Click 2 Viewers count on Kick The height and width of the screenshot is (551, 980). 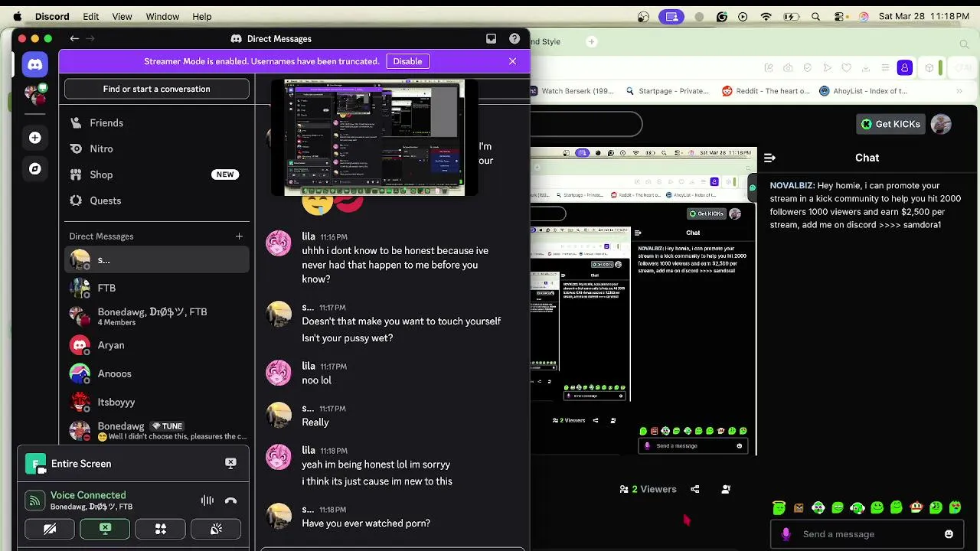(x=648, y=489)
